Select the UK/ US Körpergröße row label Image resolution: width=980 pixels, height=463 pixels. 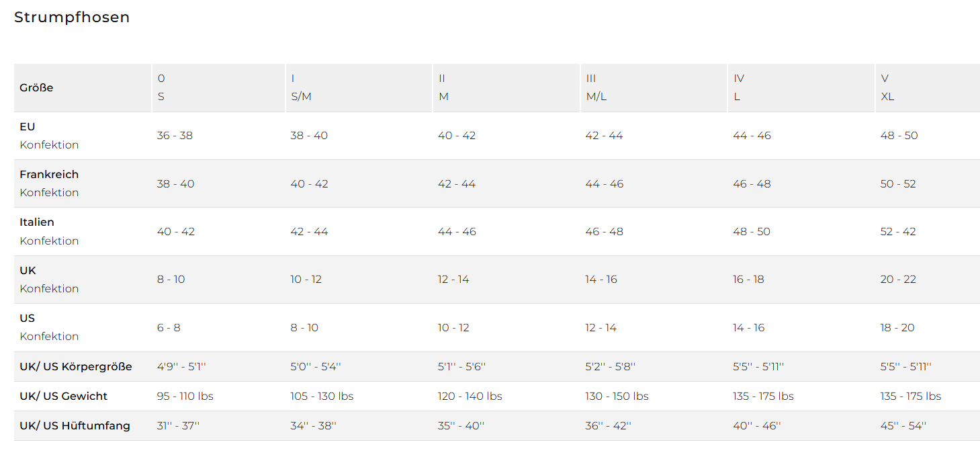point(76,367)
